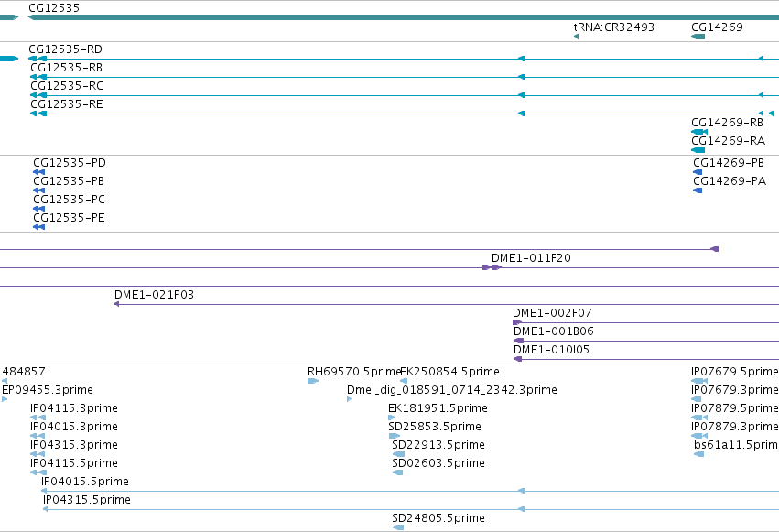Select the CG12535 gene label

tap(54, 8)
